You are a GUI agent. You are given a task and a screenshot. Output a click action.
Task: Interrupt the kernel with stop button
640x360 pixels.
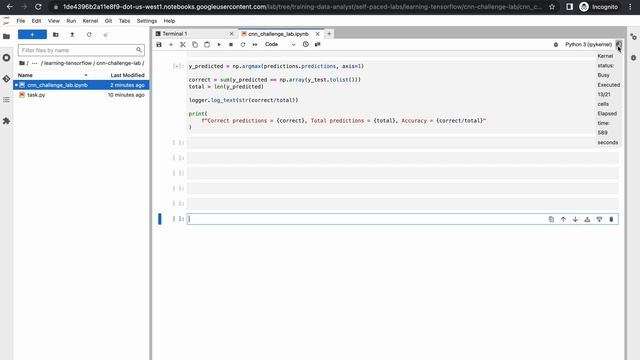[x=231, y=44]
